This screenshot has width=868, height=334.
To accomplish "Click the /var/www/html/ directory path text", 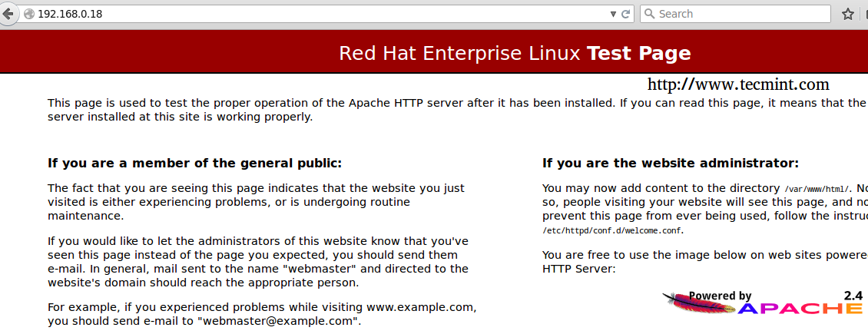I will coord(817,189).
